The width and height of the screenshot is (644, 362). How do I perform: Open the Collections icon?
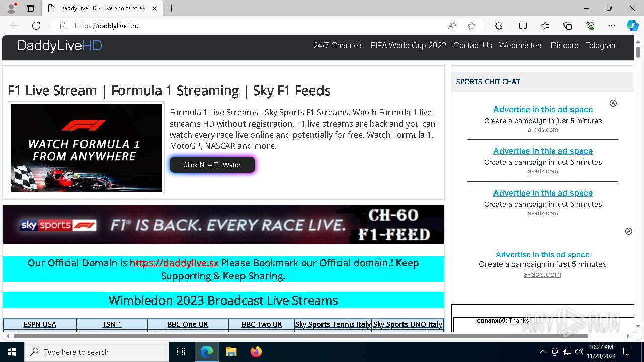point(568,26)
